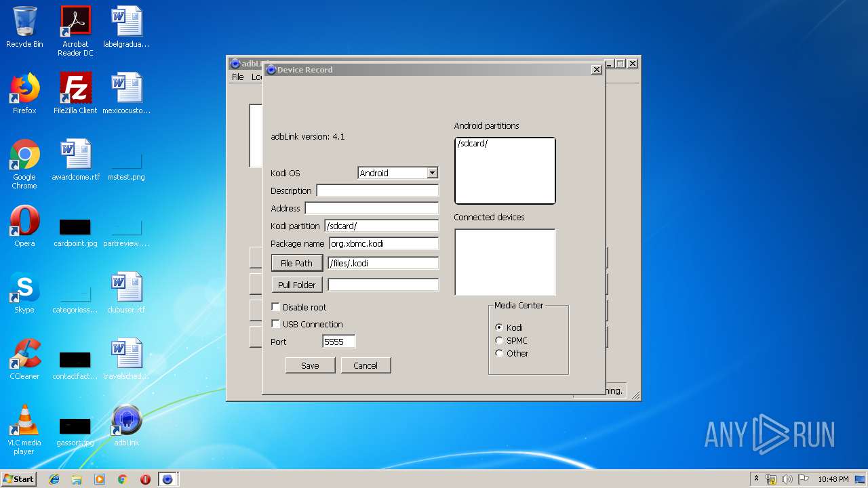Save the device record
The image size is (868, 488).
click(x=310, y=365)
